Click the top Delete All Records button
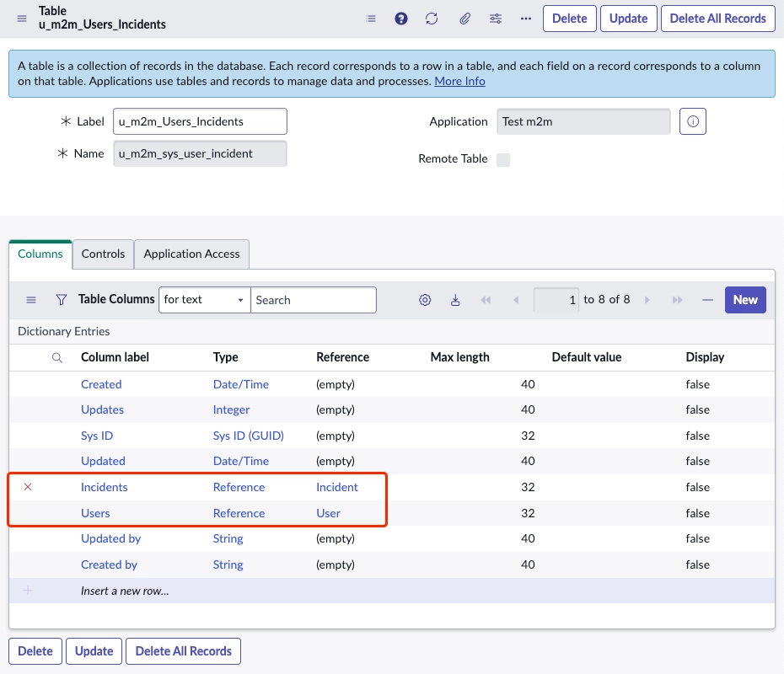Screen dimensions: 784x674 (717, 19)
